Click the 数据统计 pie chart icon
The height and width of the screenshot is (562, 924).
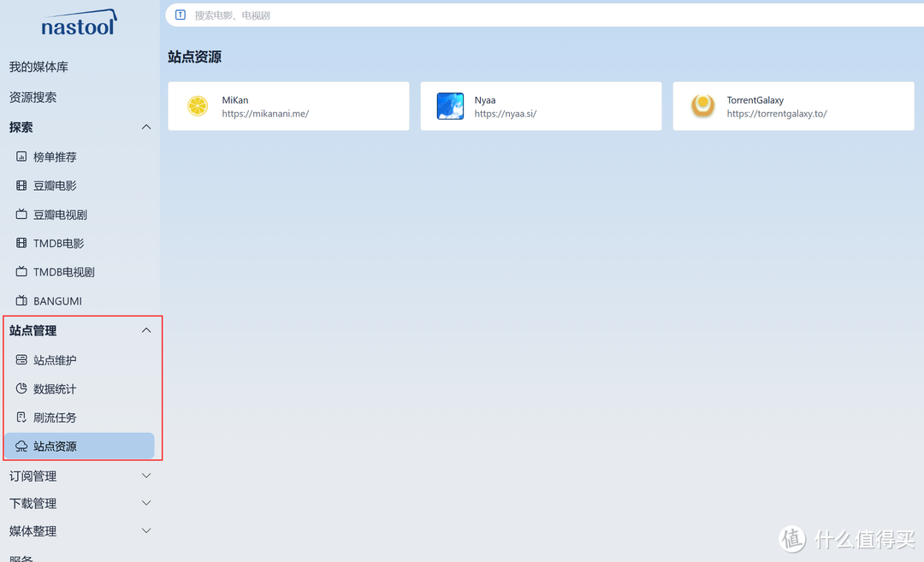[21, 389]
